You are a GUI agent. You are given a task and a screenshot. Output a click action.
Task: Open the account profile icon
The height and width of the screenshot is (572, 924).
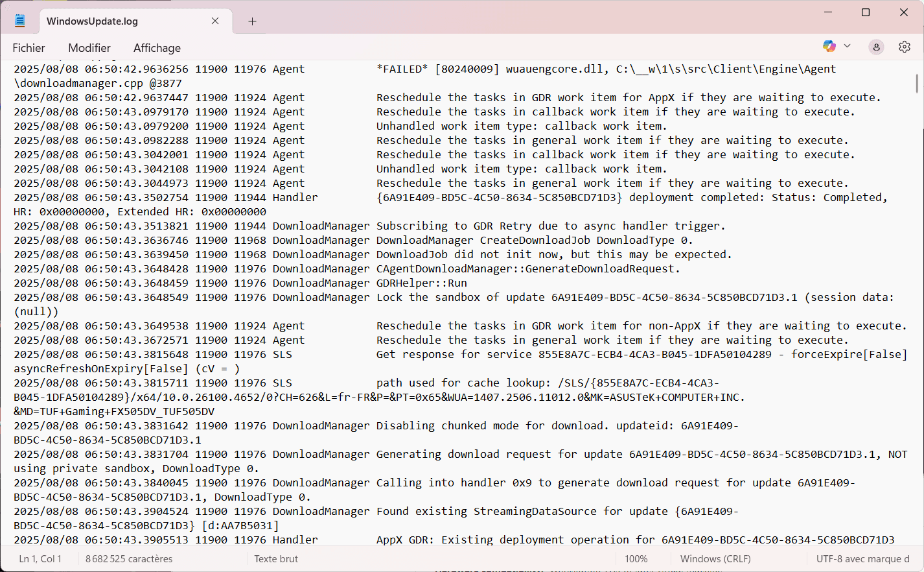pos(876,47)
